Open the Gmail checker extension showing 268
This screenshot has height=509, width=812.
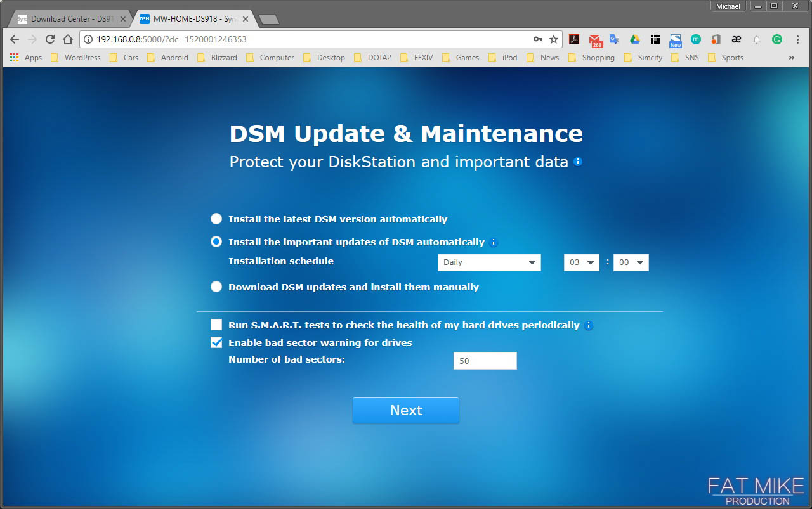tap(595, 40)
